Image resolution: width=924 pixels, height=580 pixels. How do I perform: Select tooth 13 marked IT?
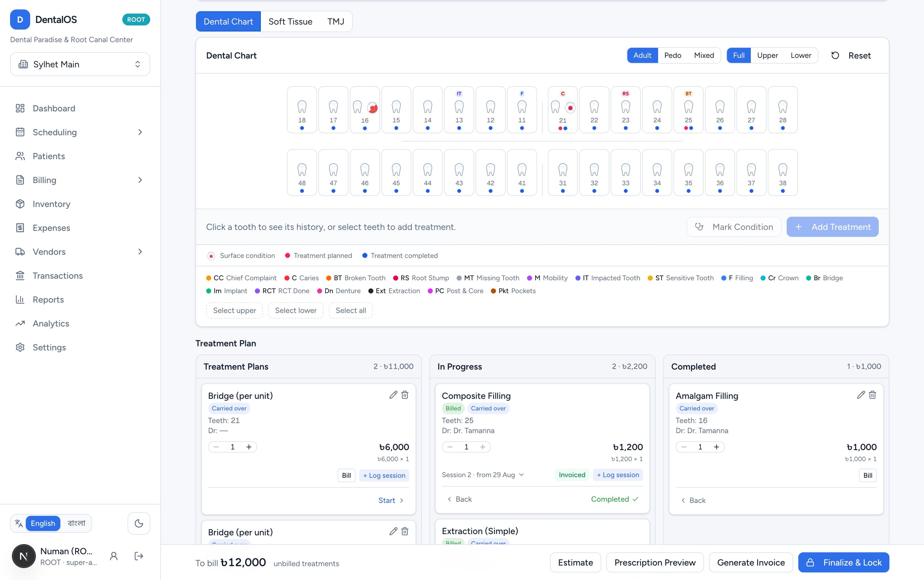pos(459,110)
